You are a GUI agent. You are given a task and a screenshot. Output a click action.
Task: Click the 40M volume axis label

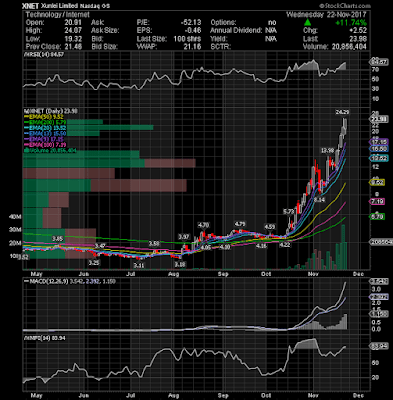pyautogui.click(x=15, y=217)
